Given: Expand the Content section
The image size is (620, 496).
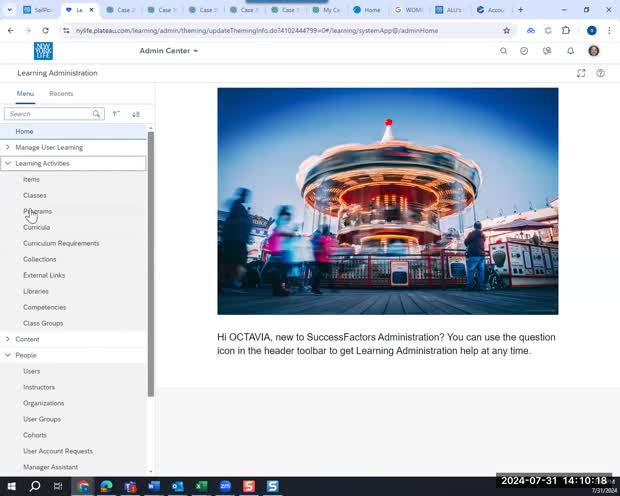Looking at the screenshot, I should point(8,339).
